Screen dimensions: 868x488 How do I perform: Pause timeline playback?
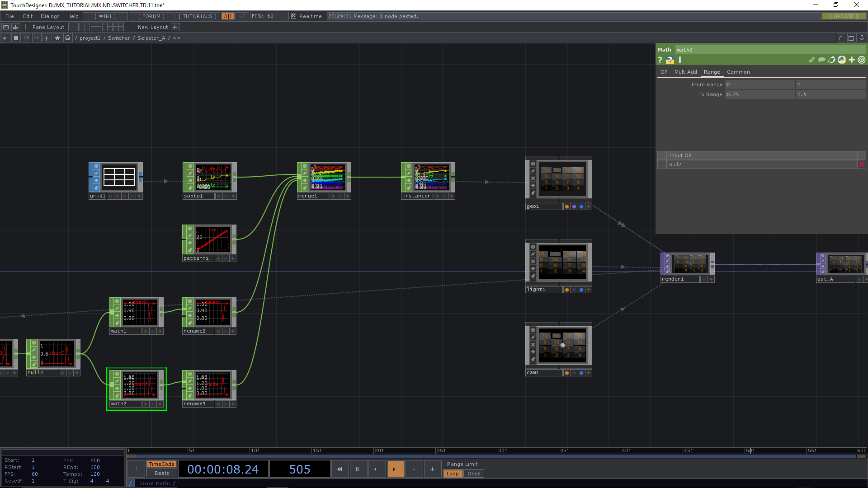pos(357,469)
